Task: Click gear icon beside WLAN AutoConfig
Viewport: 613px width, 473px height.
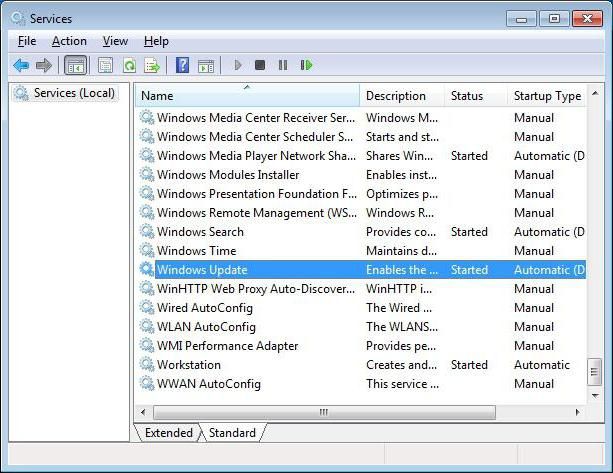Action: pyautogui.click(x=147, y=326)
